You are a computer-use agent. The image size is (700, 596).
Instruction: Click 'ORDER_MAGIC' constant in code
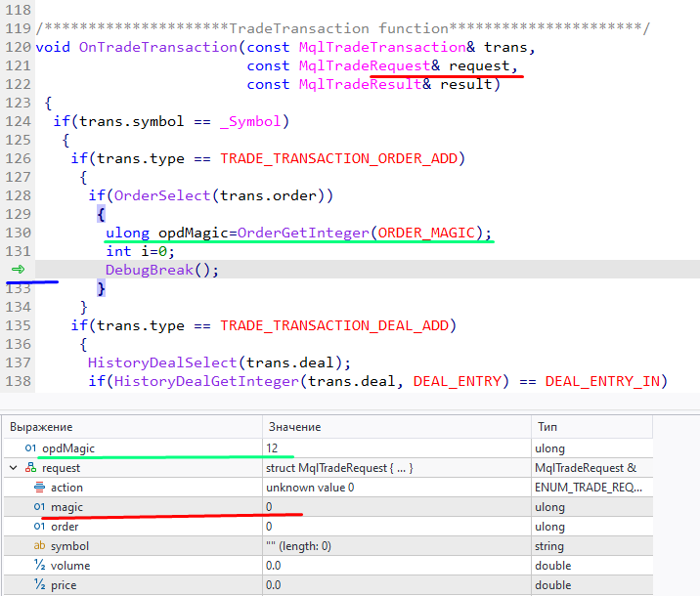[426, 233]
